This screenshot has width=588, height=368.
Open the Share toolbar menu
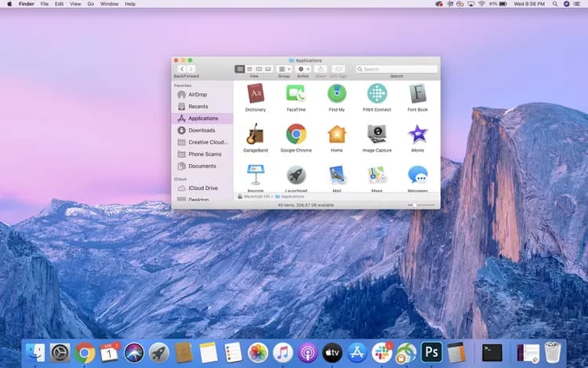tap(321, 69)
